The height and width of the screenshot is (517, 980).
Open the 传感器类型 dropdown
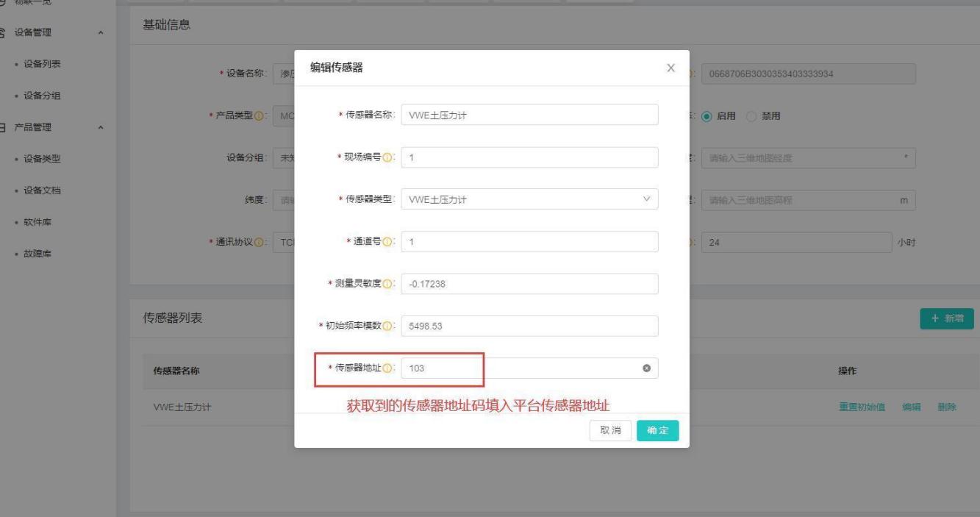[x=529, y=199]
